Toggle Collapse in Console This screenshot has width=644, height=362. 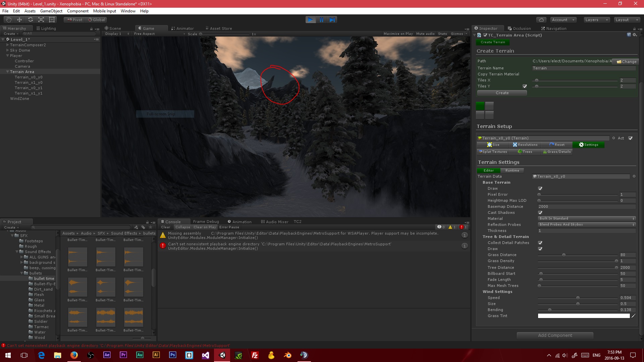tap(182, 227)
